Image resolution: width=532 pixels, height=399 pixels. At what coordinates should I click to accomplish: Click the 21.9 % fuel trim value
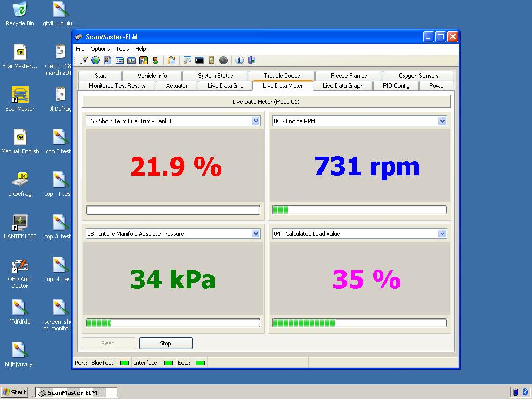pyautogui.click(x=176, y=166)
